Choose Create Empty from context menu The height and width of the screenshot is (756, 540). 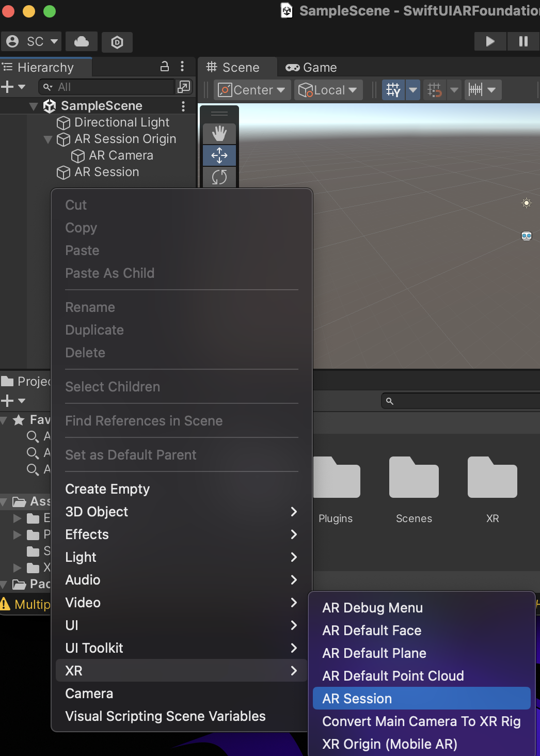pos(182,489)
